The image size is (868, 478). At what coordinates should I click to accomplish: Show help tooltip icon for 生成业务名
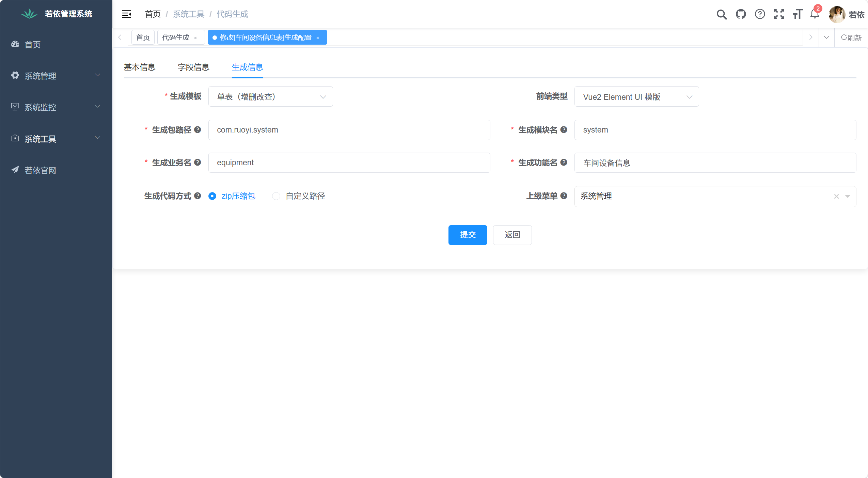tap(198, 162)
